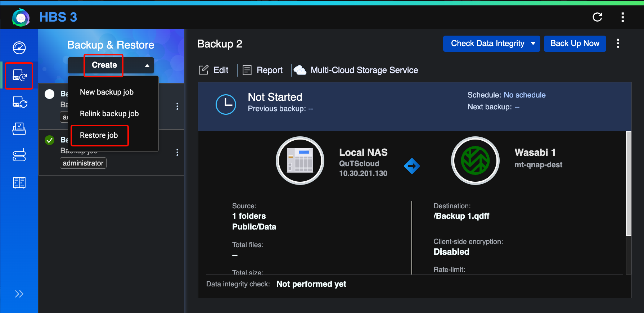Open options for the second backup job
This screenshot has width=644, height=313.
[177, 153]
